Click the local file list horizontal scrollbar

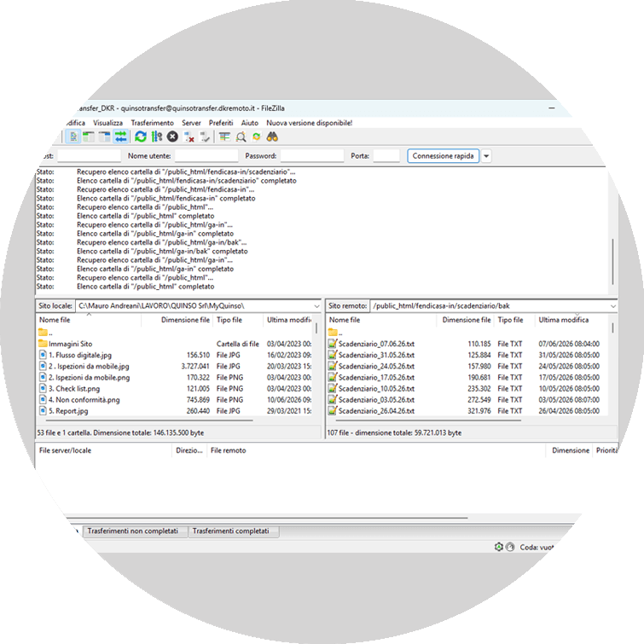point(149,421)
